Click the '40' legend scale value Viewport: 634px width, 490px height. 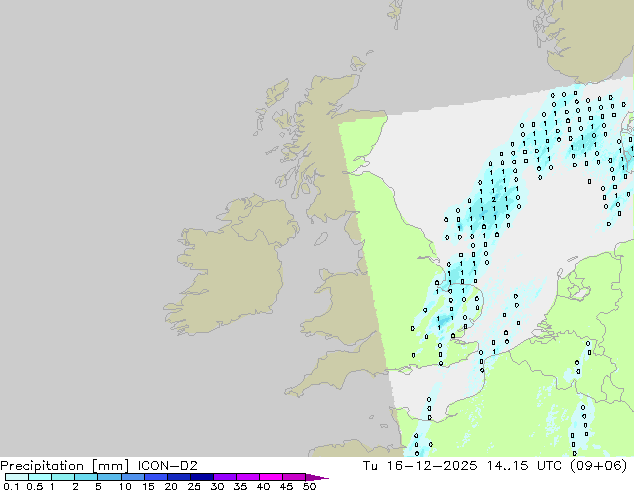[264, 486]
